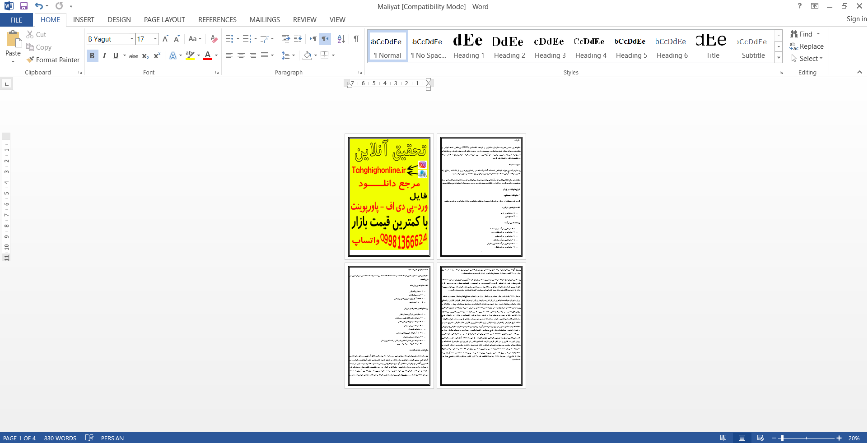
Task: Justify the paragraph text
Action: (x=265, y=55)
